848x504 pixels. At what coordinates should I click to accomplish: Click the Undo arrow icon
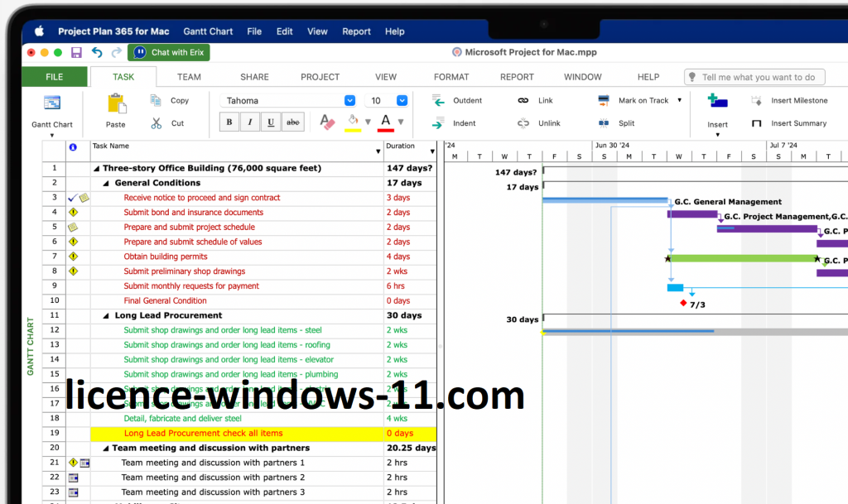[97, 52]
